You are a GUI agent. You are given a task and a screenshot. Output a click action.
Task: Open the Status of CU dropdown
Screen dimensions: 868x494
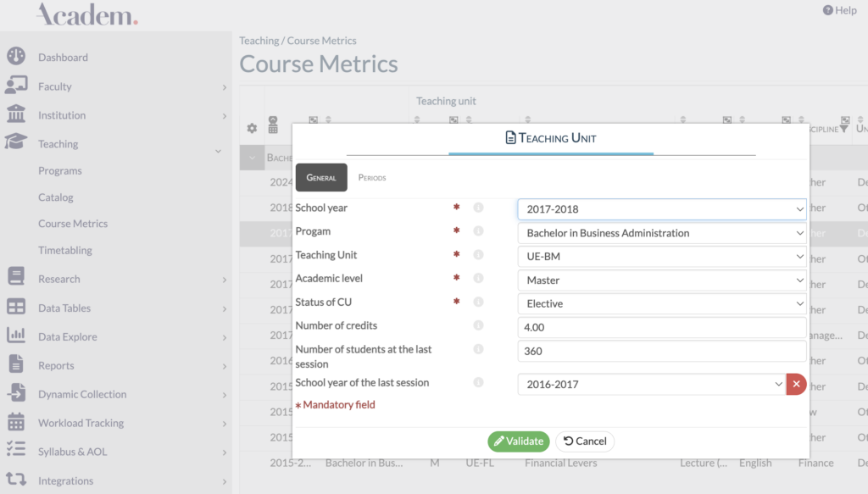(661, 303)
